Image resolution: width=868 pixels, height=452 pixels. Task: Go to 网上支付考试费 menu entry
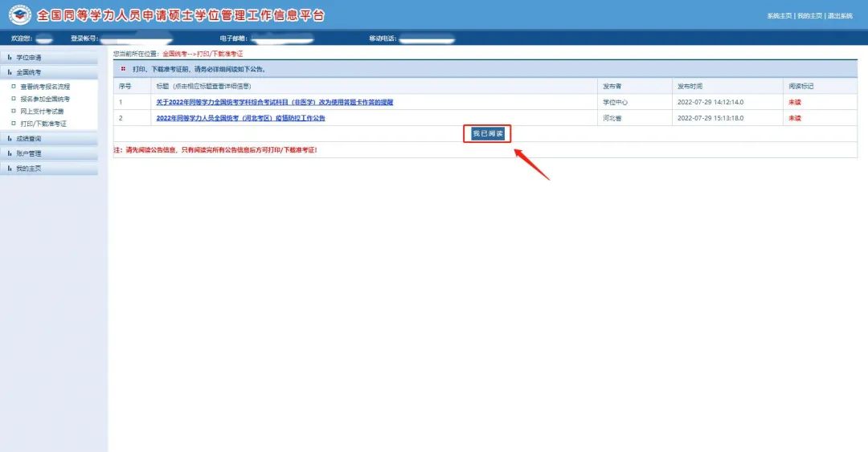(x=42, y=112)
